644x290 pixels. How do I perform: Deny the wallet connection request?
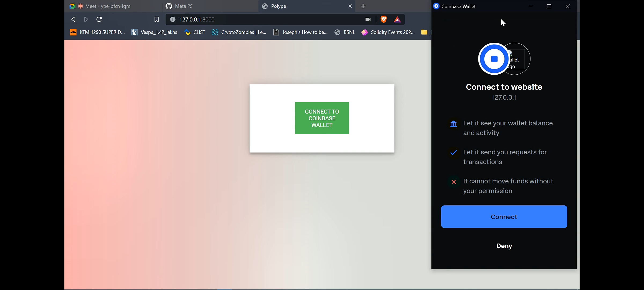(x=504, y=246)
